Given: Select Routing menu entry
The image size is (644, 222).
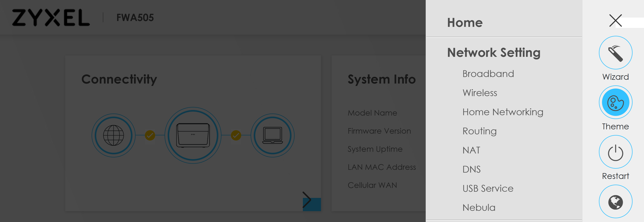Looking at the screenshot, I should point(479,131).
